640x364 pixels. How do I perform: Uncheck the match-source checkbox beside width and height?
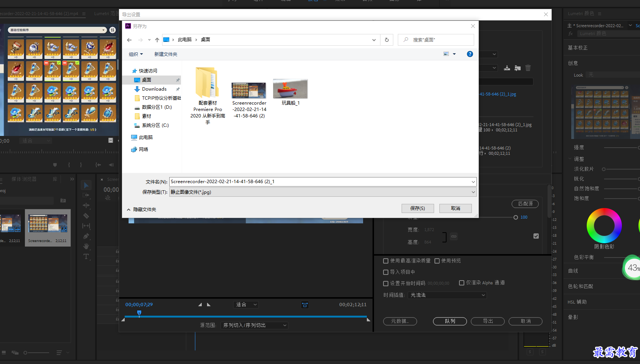pos(536,236)
